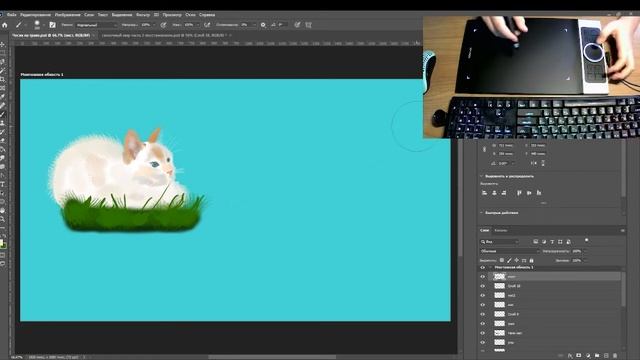Select the Eraser tool
640x360 pixels.
pyautogui.click(x=2, y=140)
